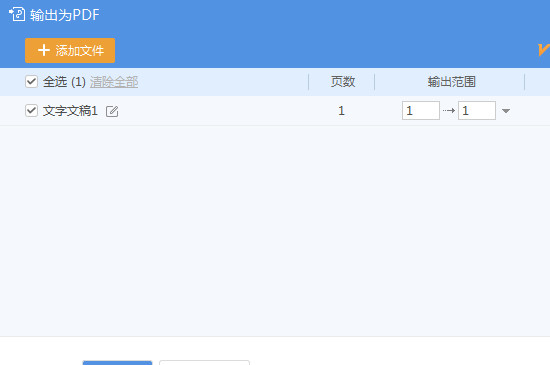Click the rename edit icon beside 文字文稿1
The image size is (550, 365).
112,111
